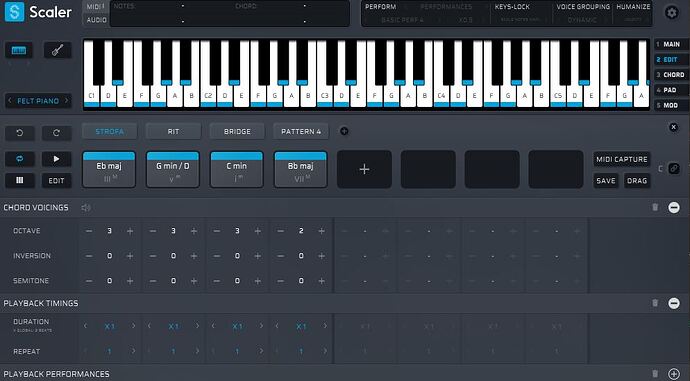Click the EDIT button beside play
The height and width of the screenshot is (381, 690).
[56, 180]
